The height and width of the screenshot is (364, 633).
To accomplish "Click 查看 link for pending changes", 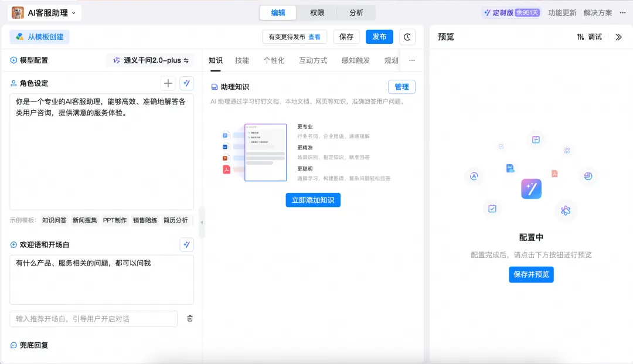I will 314,37.
